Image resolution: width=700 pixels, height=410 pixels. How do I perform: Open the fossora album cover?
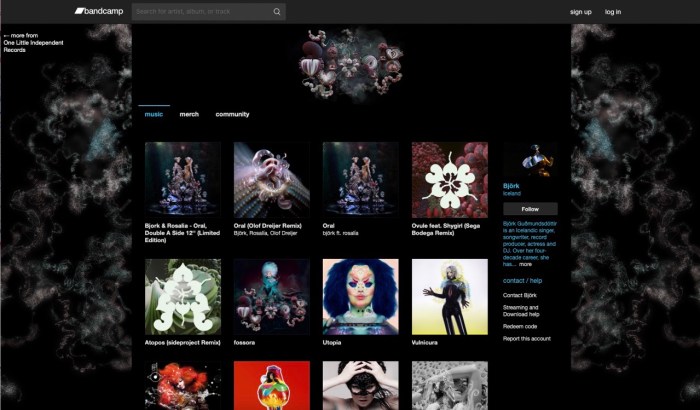coord(271,297)
